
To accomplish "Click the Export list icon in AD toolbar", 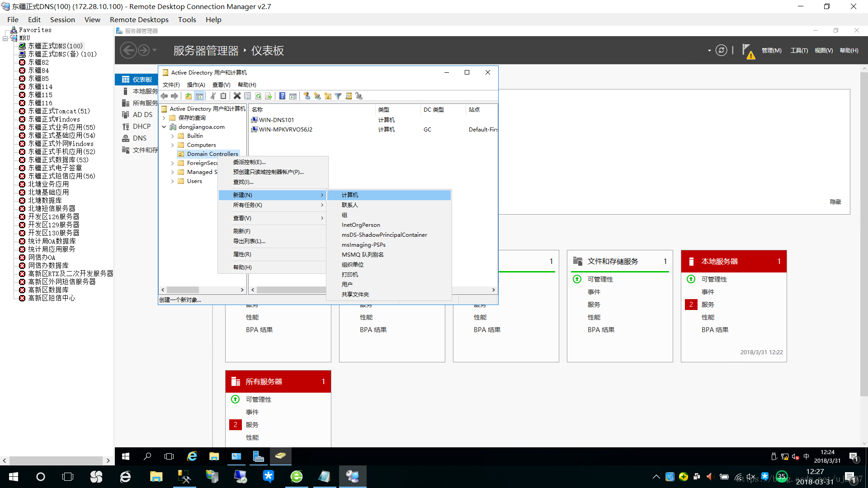I will [x=269, y=96].
